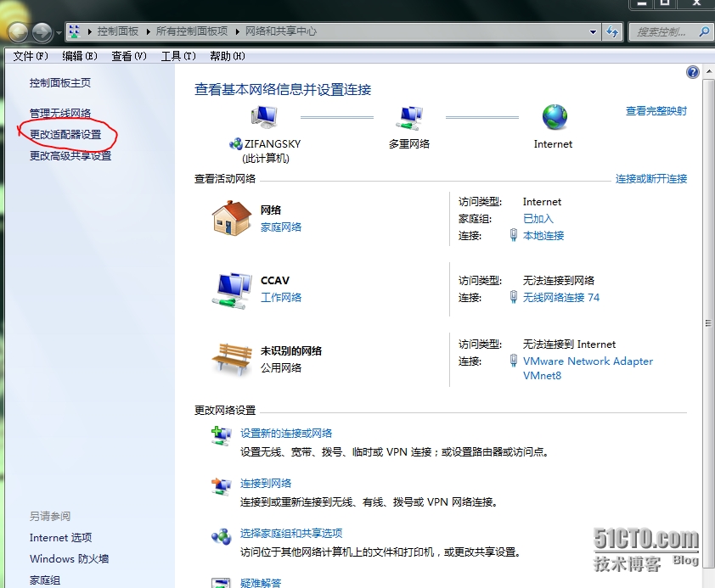Click the back navigation arrow button
Viewport: 715px width, 588px height.
tap(18, 32)
